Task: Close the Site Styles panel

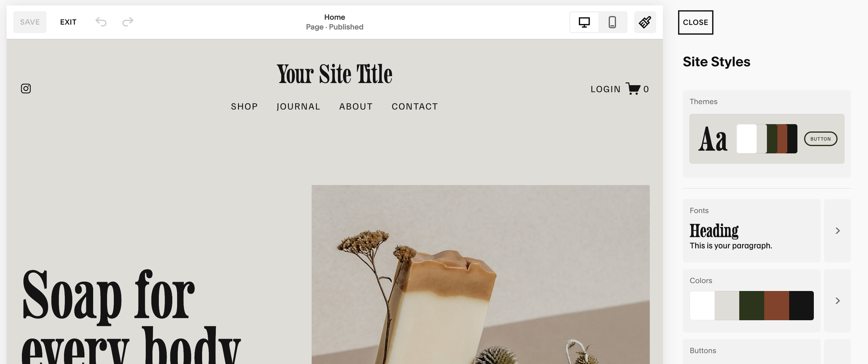Action: click(695, 22)
